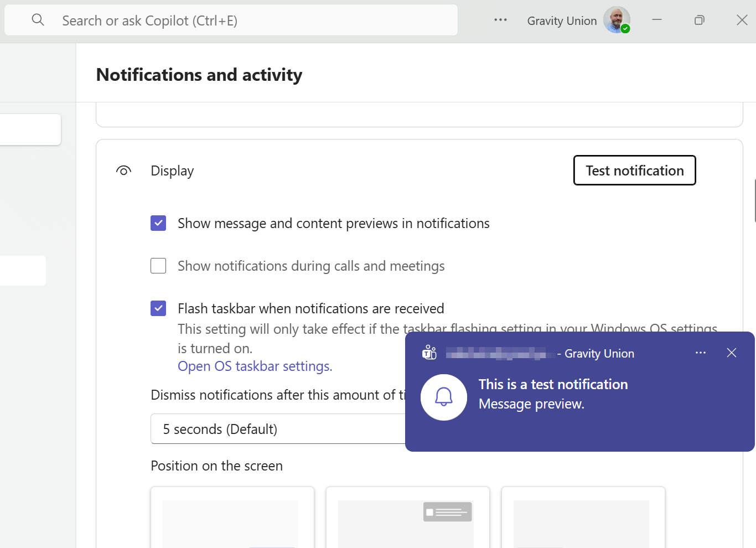The width and height of the screenshot is (756, 548).
Task: Send a Test notification
Action: [x=635, y=170]
